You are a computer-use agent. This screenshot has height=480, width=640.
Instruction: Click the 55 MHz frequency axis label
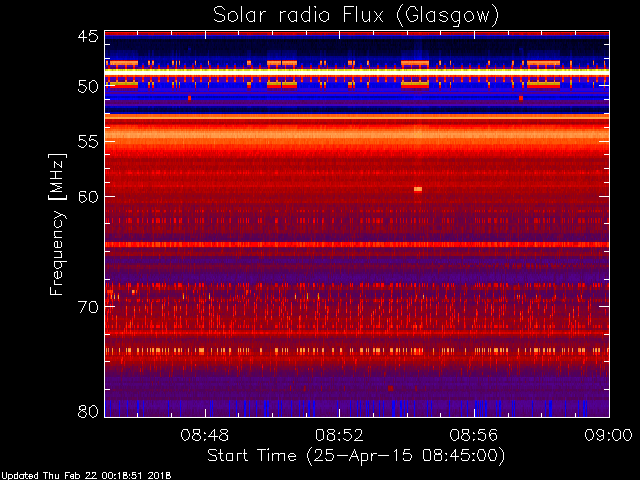click(x=88, y=142)
